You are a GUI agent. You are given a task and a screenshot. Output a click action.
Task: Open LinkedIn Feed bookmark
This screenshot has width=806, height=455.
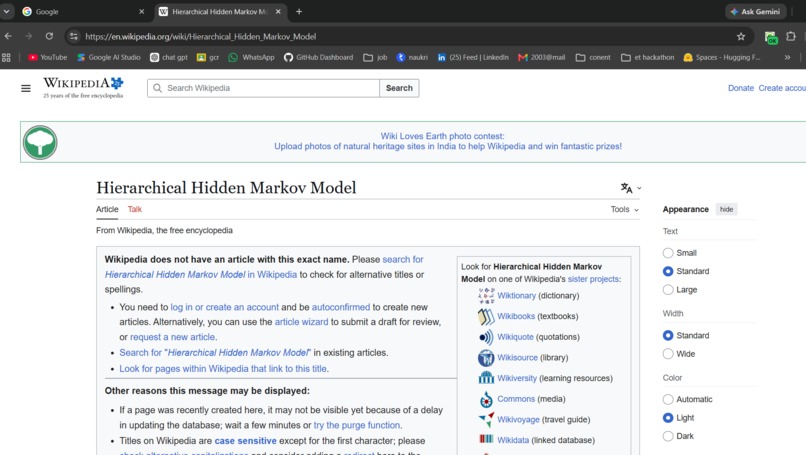coord(473,58)
